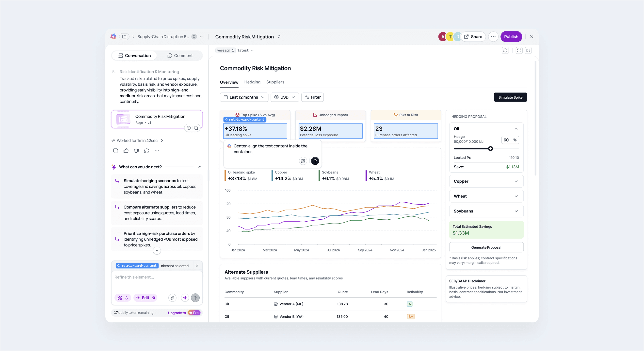Click the vertical scrollbar in preview pane
This screenshot has height=351, width=644.
535,118
